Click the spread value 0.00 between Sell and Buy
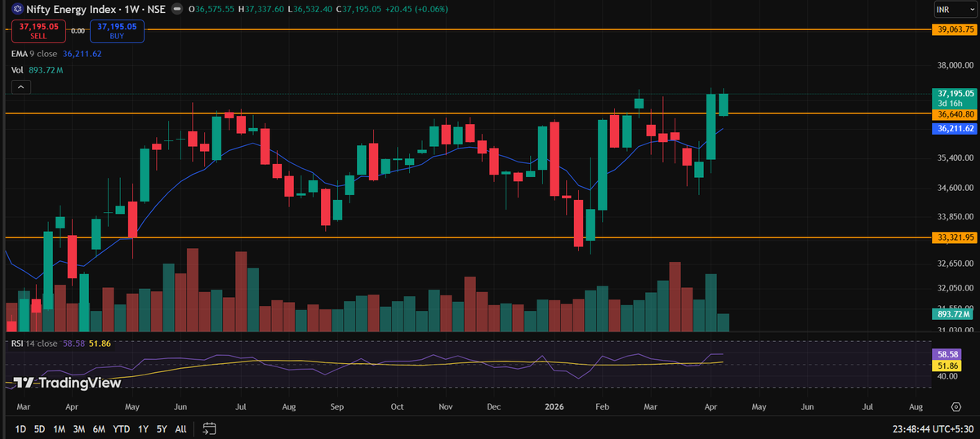 tap(78, 30)
